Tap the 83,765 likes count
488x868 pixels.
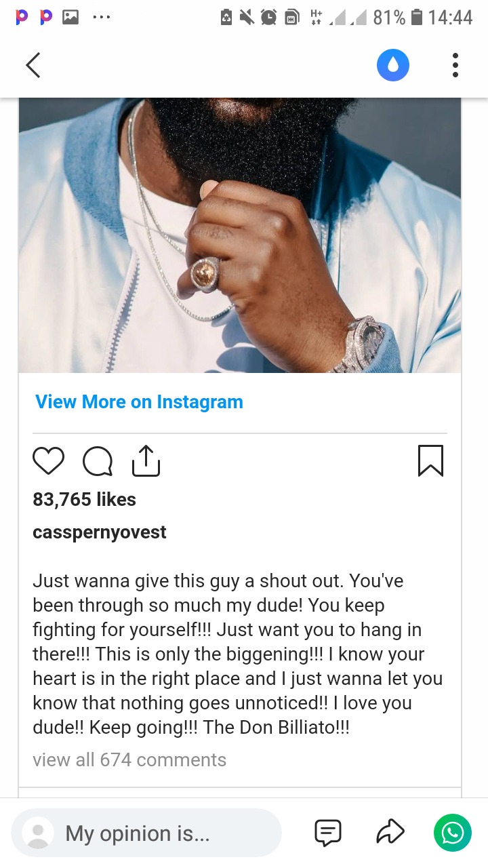point(84,499)
